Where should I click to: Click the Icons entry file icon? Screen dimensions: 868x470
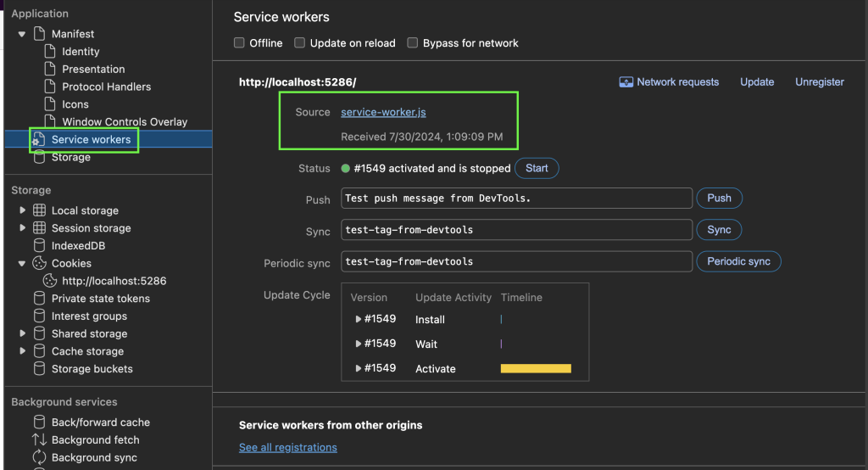(50, 104)
